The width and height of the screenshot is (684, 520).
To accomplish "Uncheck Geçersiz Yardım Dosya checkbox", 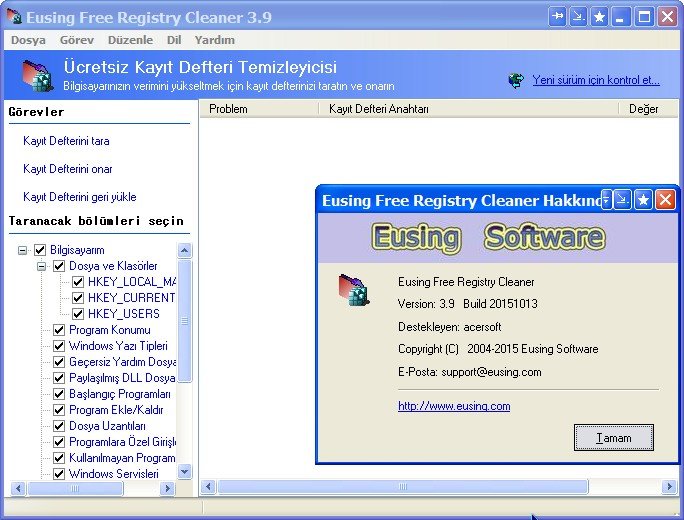I will tap(59, 362).
